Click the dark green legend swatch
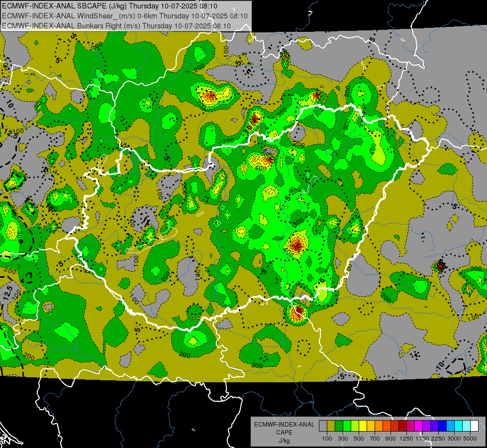 click(339, 426)
